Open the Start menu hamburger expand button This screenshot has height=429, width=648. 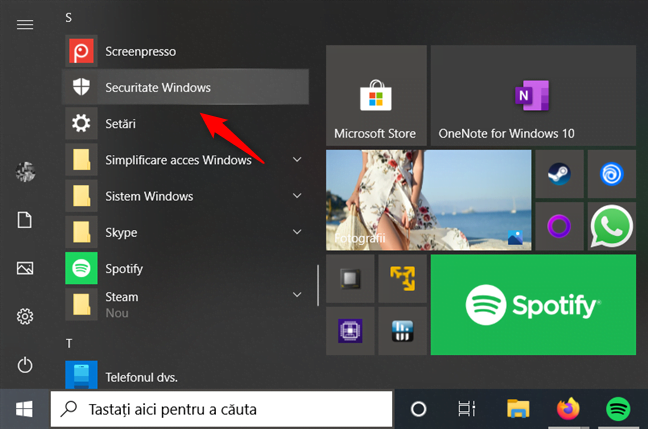[25, 25]
